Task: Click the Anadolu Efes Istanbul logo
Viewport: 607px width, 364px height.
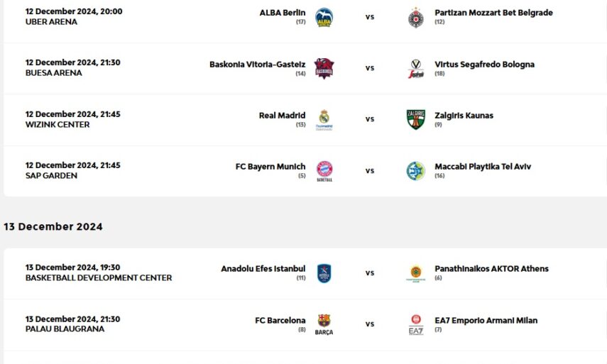Action: (x=324, y=273)
